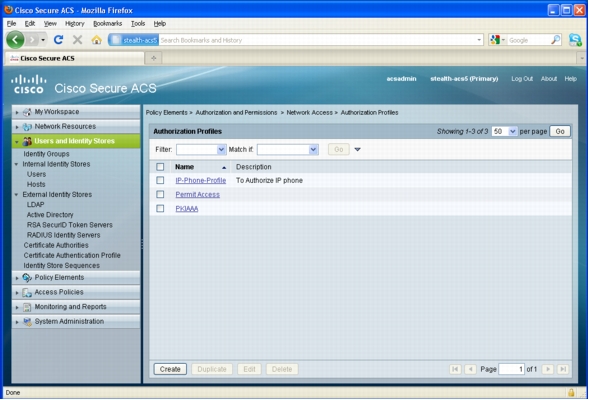The height and width of the screenshot is (400, 589).
Task: Go back with the Firefox back arrow
Action: click(x=15, y=40)
